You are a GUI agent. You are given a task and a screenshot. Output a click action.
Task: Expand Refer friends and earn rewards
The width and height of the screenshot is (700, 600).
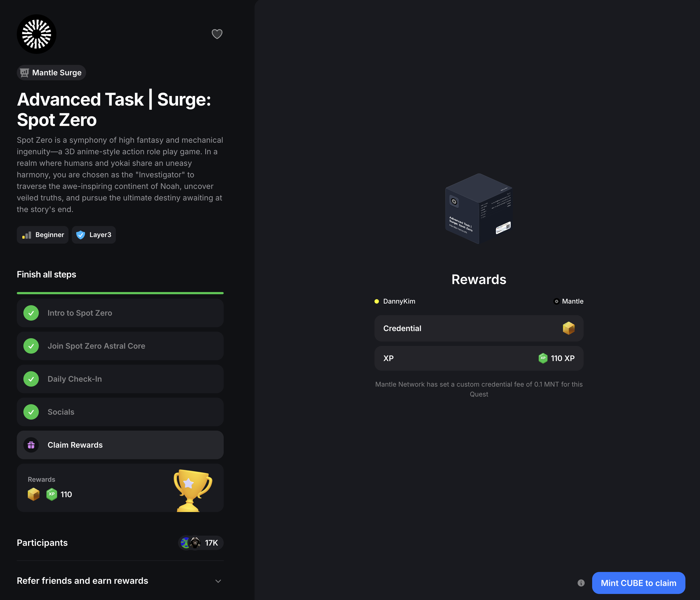click(218, 581)
